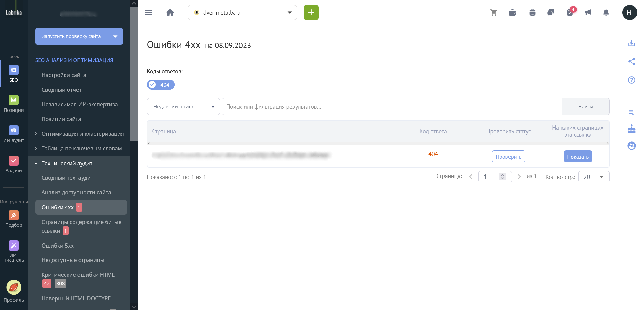The image size is (644, 310).
Task: Go to the home icon
Action: (x=170, y=13)
